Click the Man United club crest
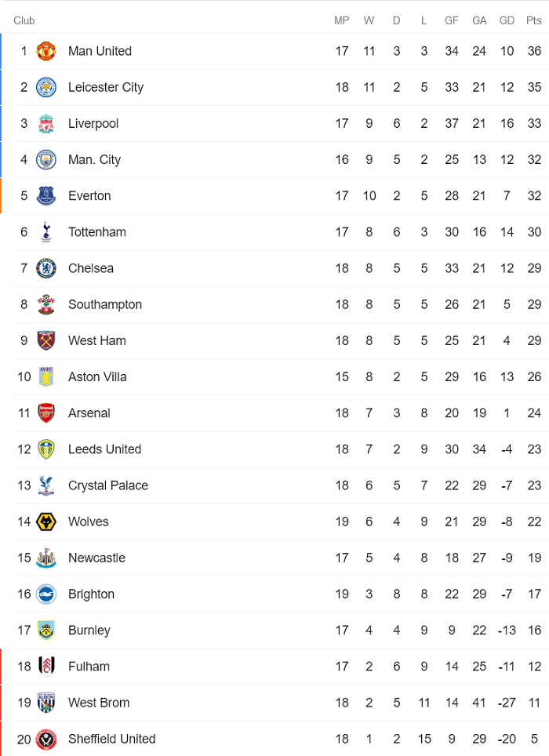 (x=46, y=51)
